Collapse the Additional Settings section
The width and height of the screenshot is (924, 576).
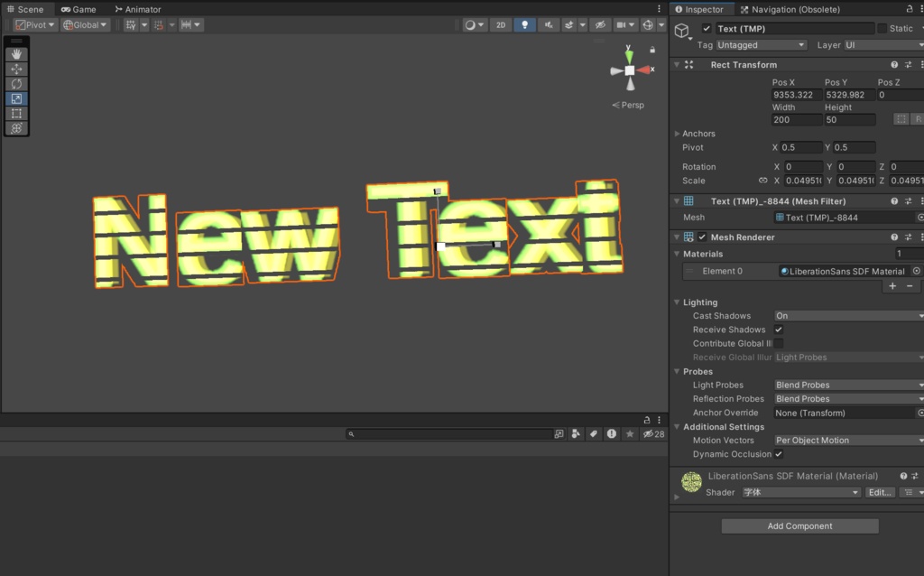[x=677, y=427]
